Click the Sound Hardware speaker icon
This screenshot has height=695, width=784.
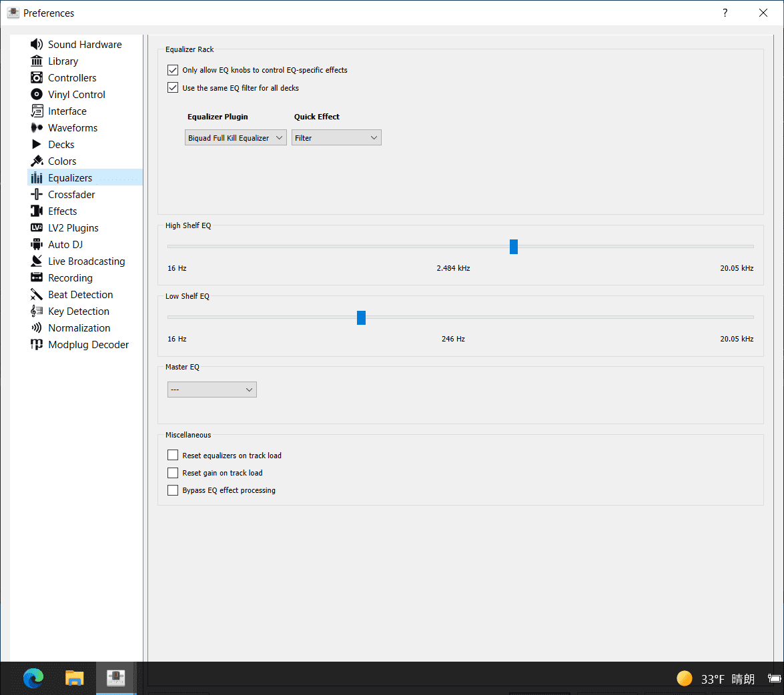[x=37, y=45]
